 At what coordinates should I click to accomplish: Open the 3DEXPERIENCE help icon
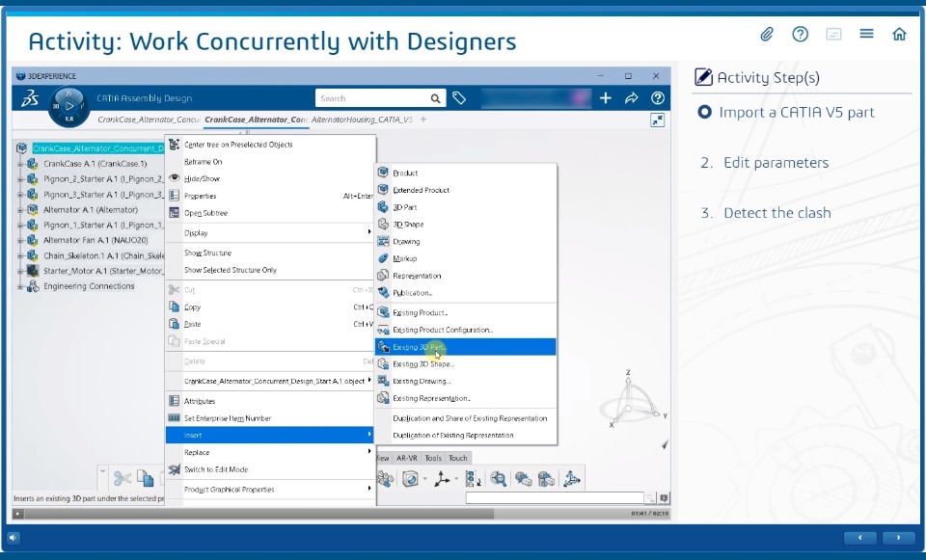(x=657, y=98)
